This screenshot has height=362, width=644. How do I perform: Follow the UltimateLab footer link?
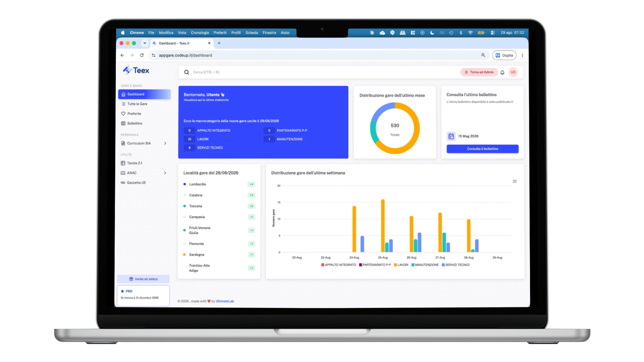point(225,301)
